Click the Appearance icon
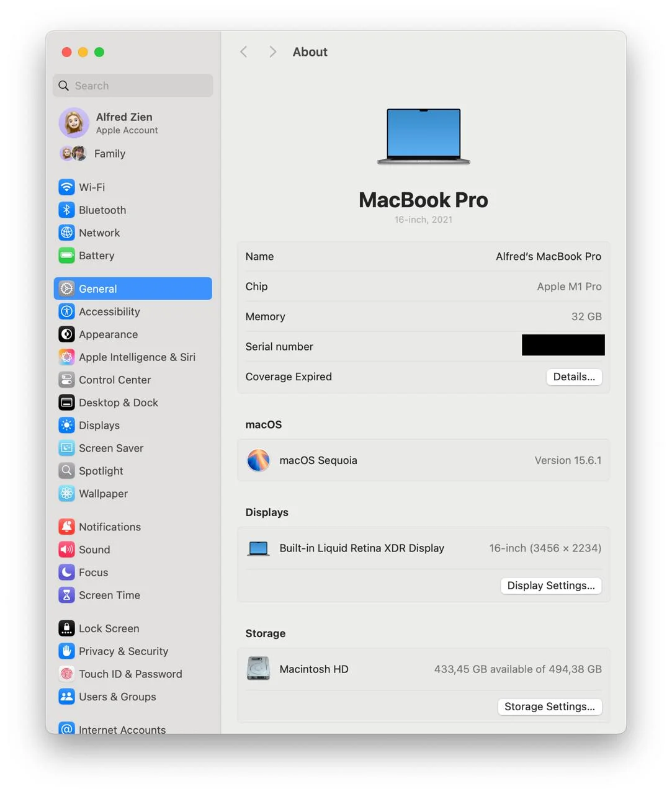Viewport: 672px width, 794px height. [x=66, y=334]
